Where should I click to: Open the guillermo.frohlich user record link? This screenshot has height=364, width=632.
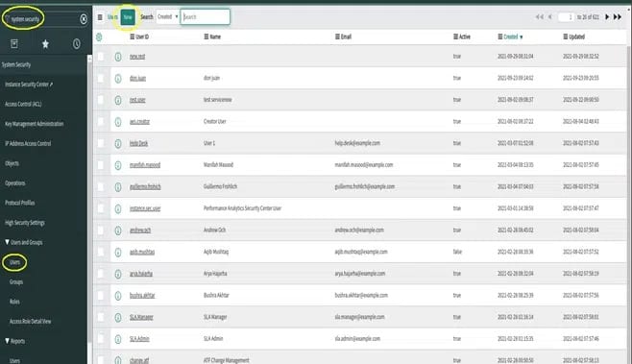(145, 187)
